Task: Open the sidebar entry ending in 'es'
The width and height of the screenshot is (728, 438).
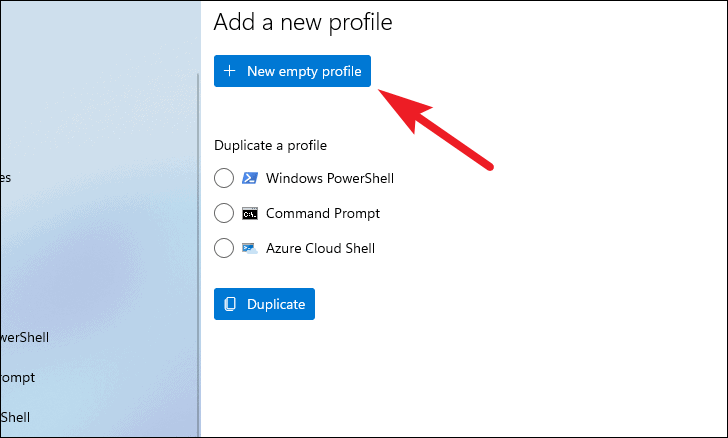Action: pos(6,177)
